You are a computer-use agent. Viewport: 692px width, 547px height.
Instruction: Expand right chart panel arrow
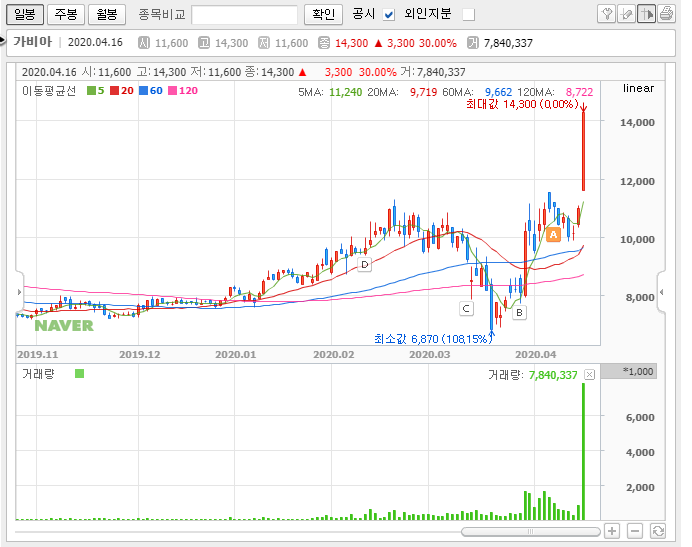coord(661,292)
